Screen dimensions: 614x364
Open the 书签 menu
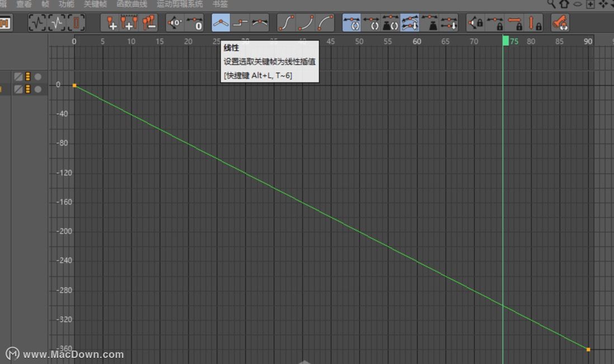pos(220,4)
